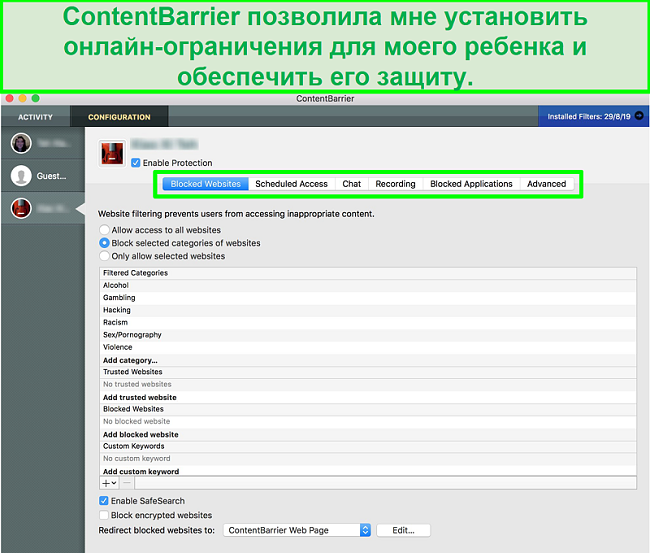The image size is (650, 553).
Task: Select the Sex/Pornography category row
Action: point(368,335)
